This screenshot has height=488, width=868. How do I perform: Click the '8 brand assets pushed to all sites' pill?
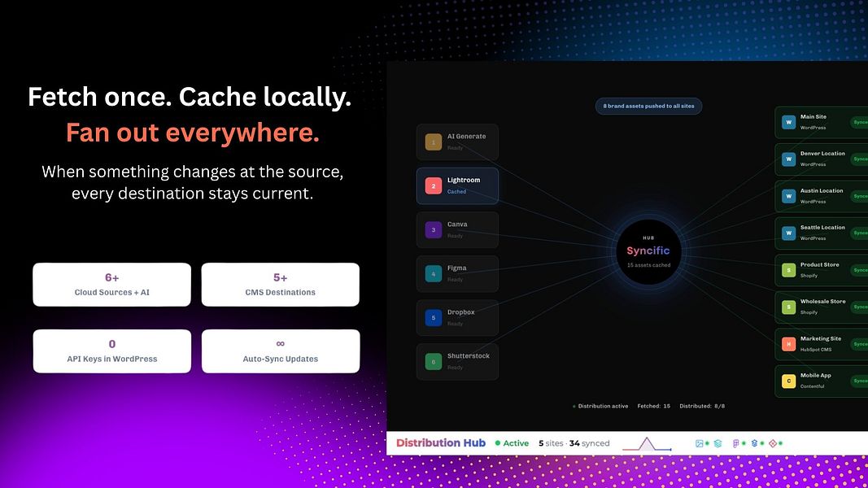649,107
